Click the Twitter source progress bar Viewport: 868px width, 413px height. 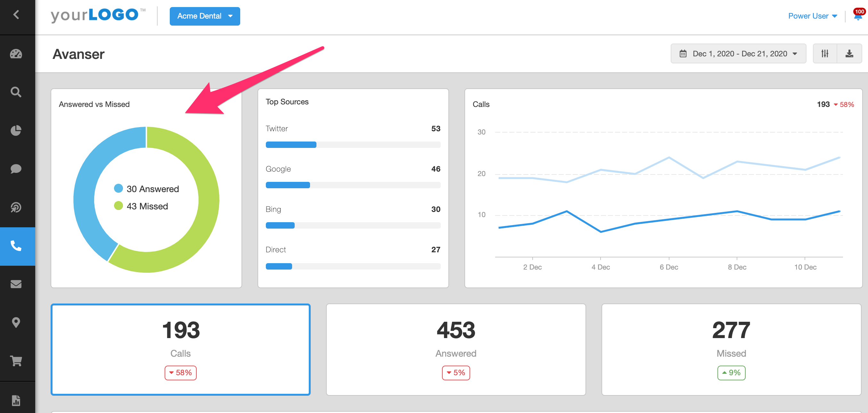pos(353,145)
